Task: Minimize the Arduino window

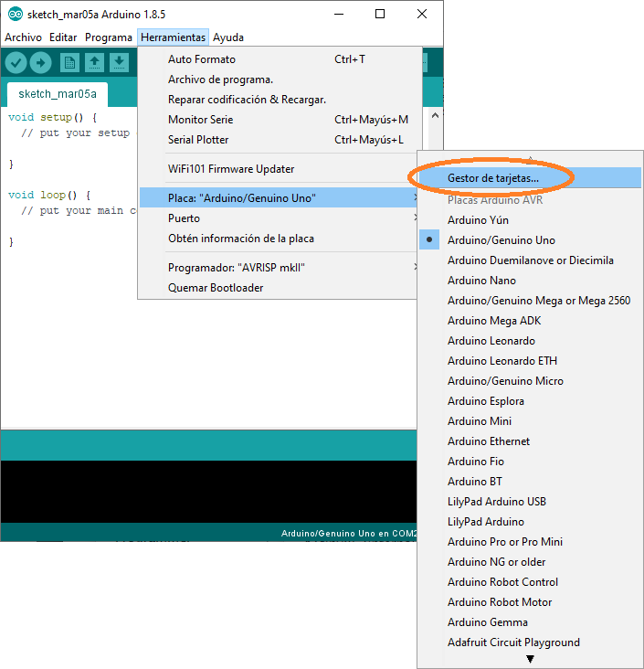Action: (339, 14)
